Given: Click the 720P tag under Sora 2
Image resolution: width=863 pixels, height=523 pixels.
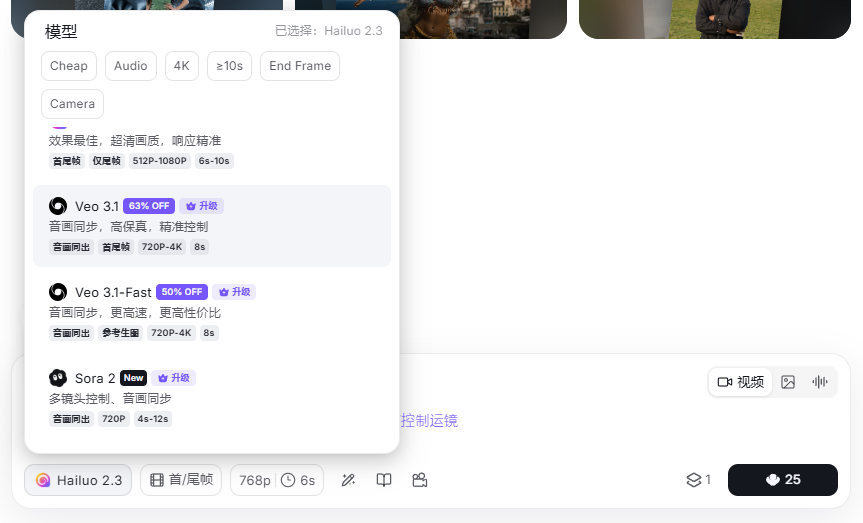Looking at the screenshot, I should tap(114, 419).
